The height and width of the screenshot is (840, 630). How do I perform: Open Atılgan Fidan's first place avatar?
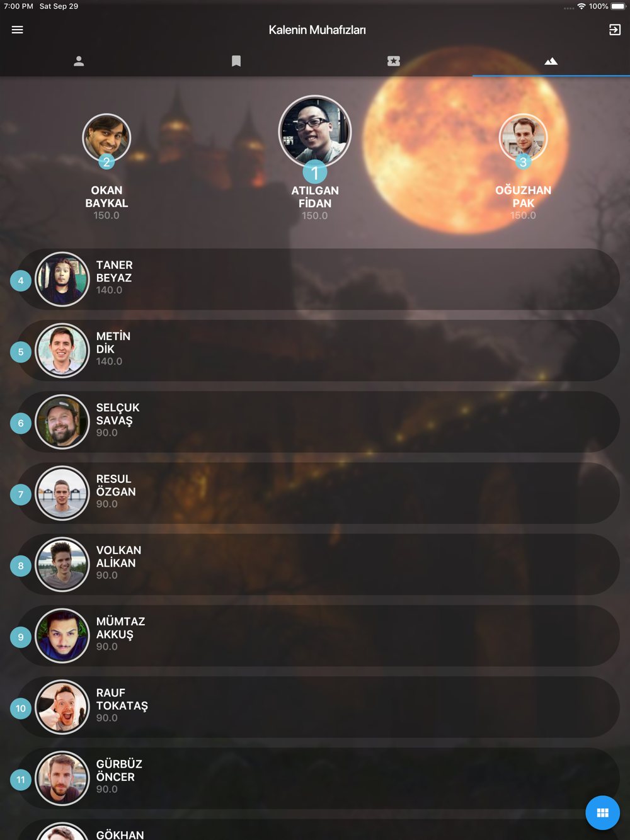[x=315, y=132]
